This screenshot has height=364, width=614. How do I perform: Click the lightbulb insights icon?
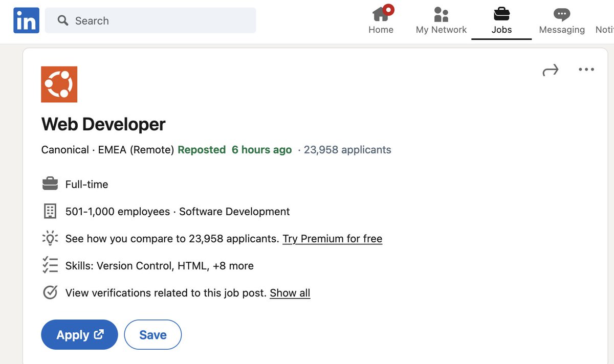[x=50, y=238]
